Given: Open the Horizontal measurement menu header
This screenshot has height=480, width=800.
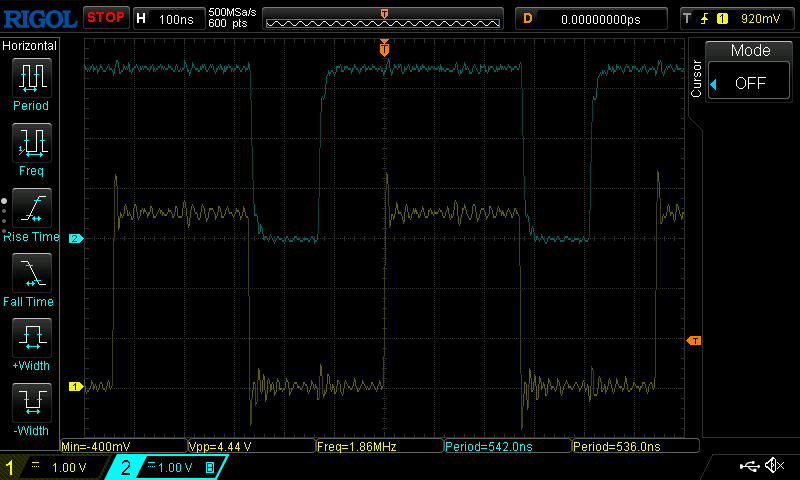Looking at the screenshot, I should (x=31, y=46).
